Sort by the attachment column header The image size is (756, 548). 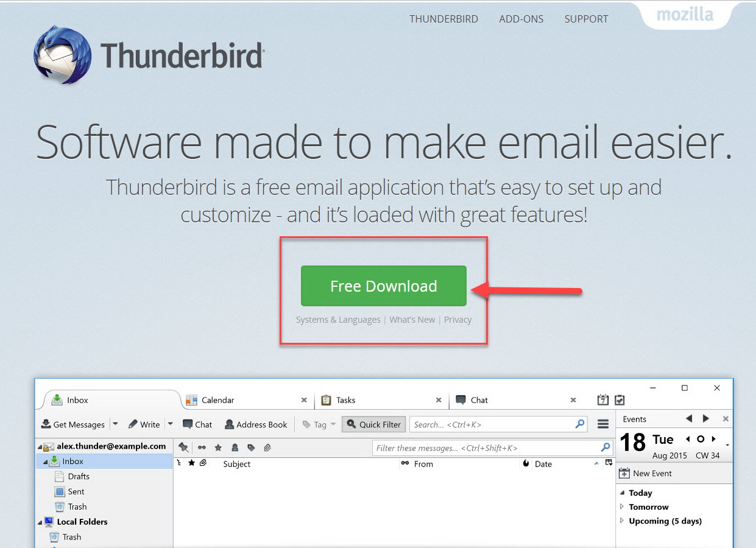[203, 463]
